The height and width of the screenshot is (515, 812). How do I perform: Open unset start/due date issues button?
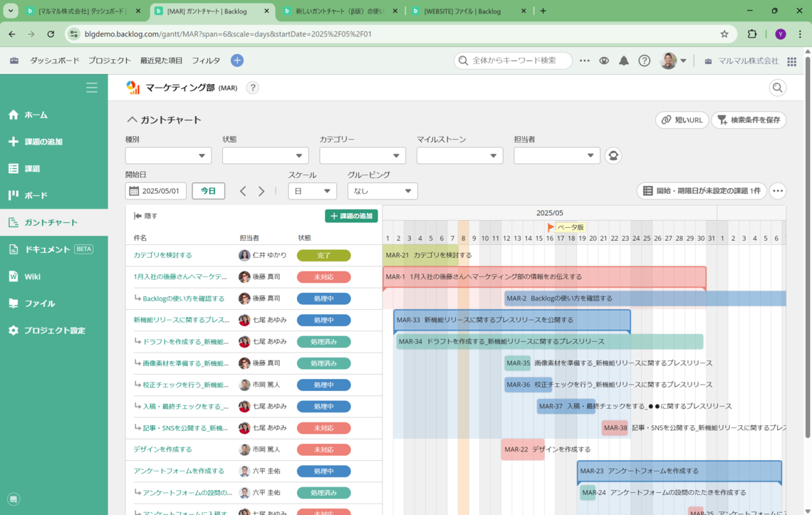pyautogui.click(x=702, y=191)
